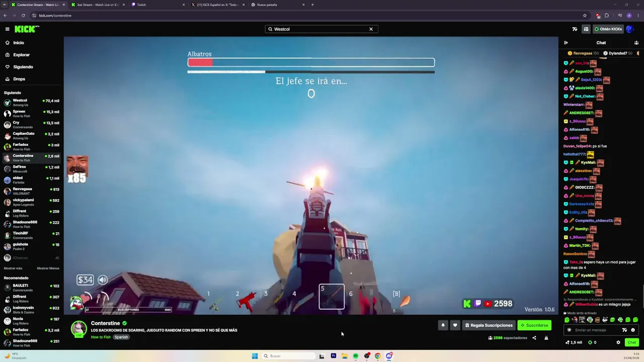Open chat settings gear
The height and width of the screenshot is (362, 644).
[618, 342]
